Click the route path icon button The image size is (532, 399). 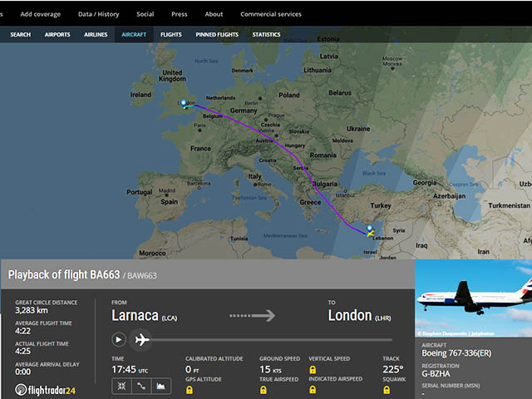(141, 386)
